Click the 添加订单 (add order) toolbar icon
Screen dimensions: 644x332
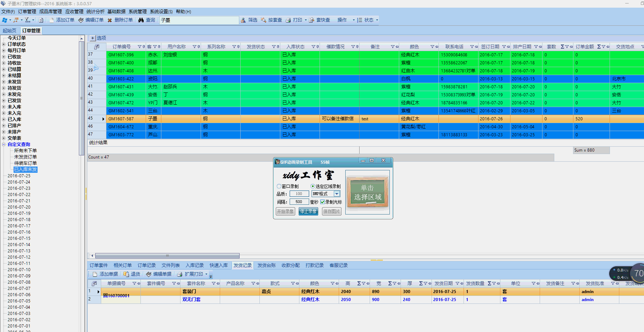[x=52, y=20]
